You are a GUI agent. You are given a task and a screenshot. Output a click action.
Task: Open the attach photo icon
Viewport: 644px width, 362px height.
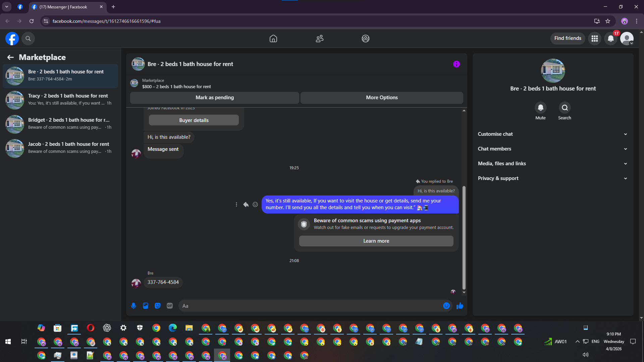tap(146, 306)
